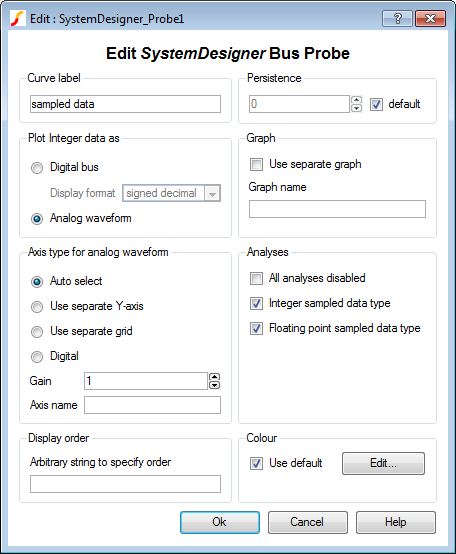This screenshot has height=554, width=456.
Task: Open the Display format dropdown
Action: coord(212,193)
